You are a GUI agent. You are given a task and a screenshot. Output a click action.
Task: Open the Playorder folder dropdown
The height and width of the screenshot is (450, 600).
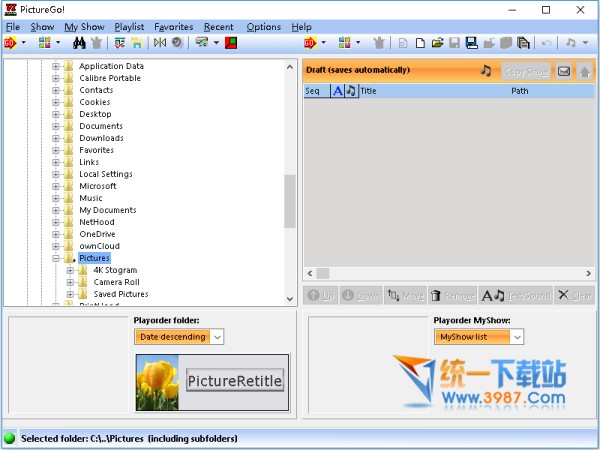(217, 337)
